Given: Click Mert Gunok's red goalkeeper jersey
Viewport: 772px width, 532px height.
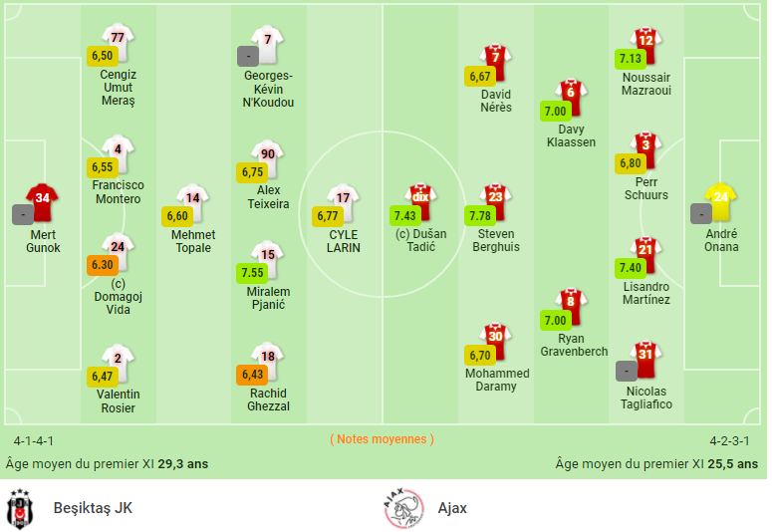Looking at the screenshot, I should coord(42,200).
